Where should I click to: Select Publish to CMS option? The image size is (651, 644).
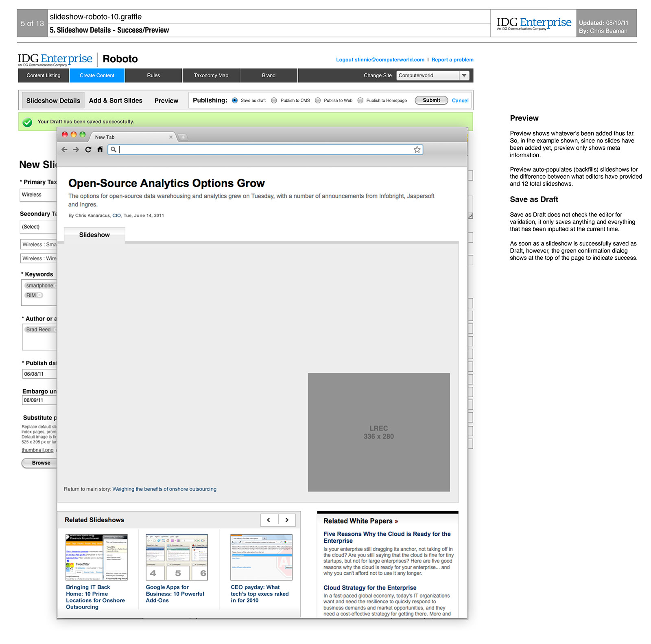pos(274,101)
